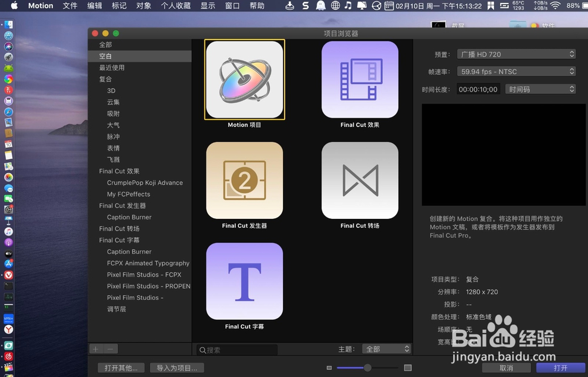Open the Messages icon in the Dock
The height and width of the screenshot is (377, 588).
tap(8, 188)
